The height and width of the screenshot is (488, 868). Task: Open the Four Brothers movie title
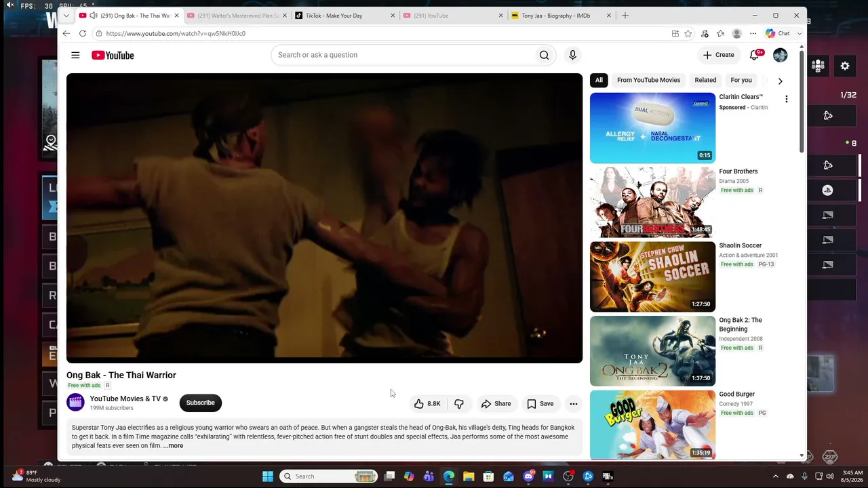click(x=738, y=171)
